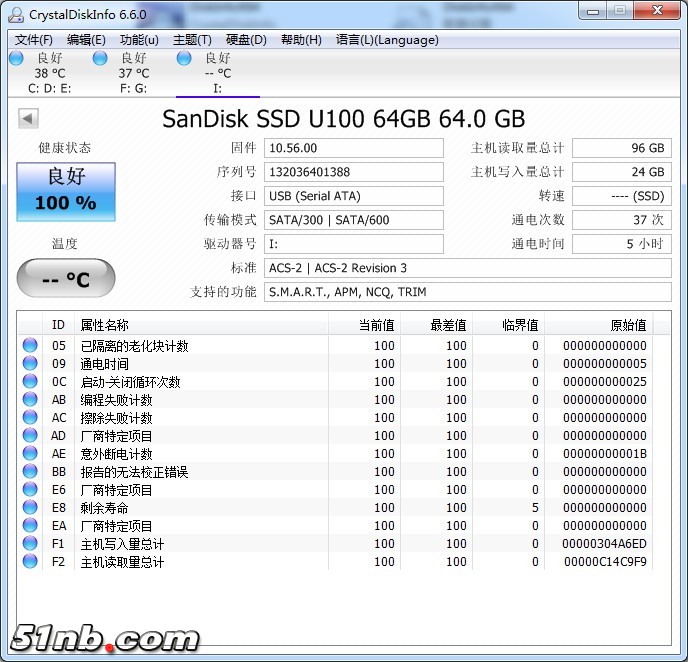Click the 临界值 column header
The height and width of the screenshot is (662, 688).
[509, 325]
